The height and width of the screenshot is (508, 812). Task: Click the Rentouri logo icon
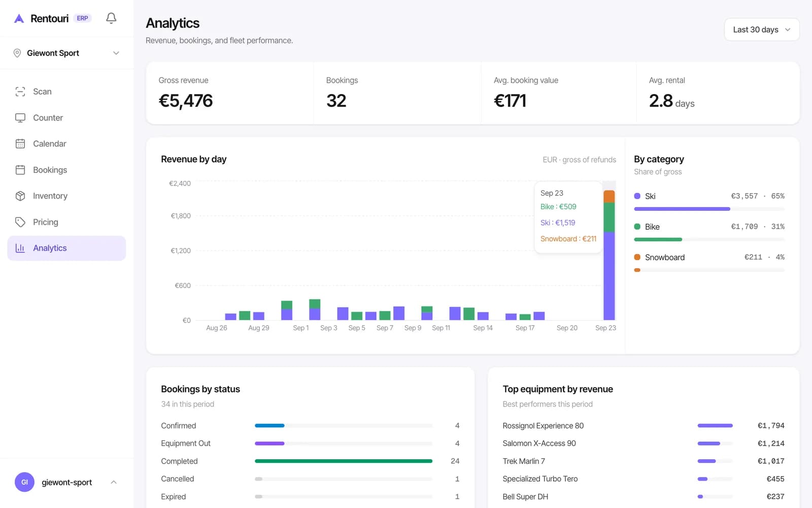[x=19, y=18]
